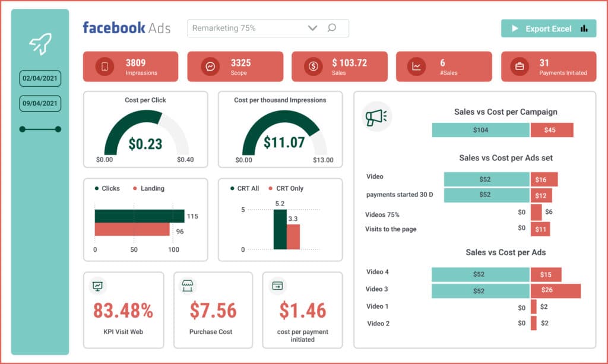Open the Remarketing 75% campaign selector
The height and width of the screenshot is (364, 608).
[268, 29]
